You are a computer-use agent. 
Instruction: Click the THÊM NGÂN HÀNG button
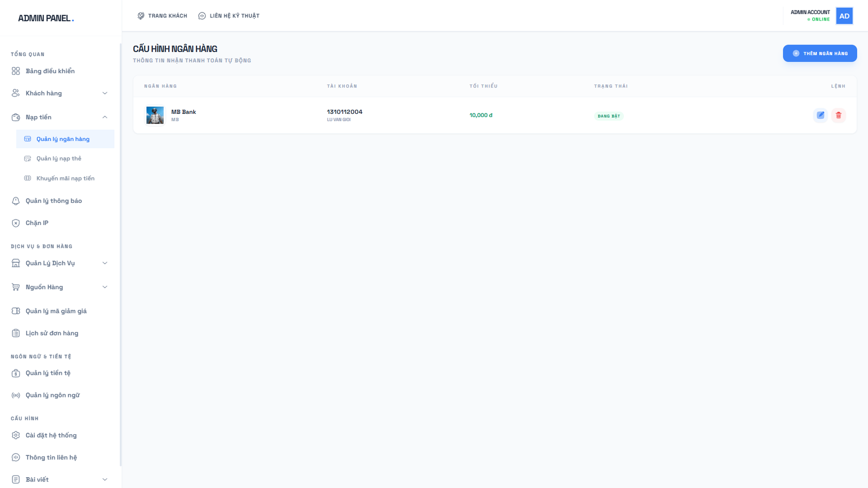[819, 53]
